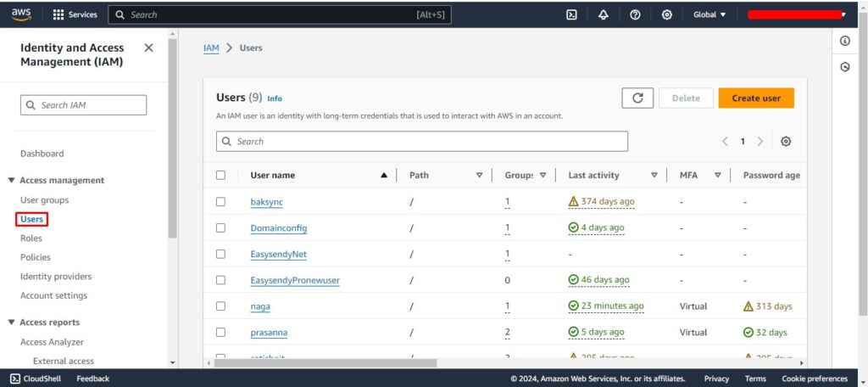868x387 pixels.
Task: Open the prasanna user link
Action: tap(269, 333)
